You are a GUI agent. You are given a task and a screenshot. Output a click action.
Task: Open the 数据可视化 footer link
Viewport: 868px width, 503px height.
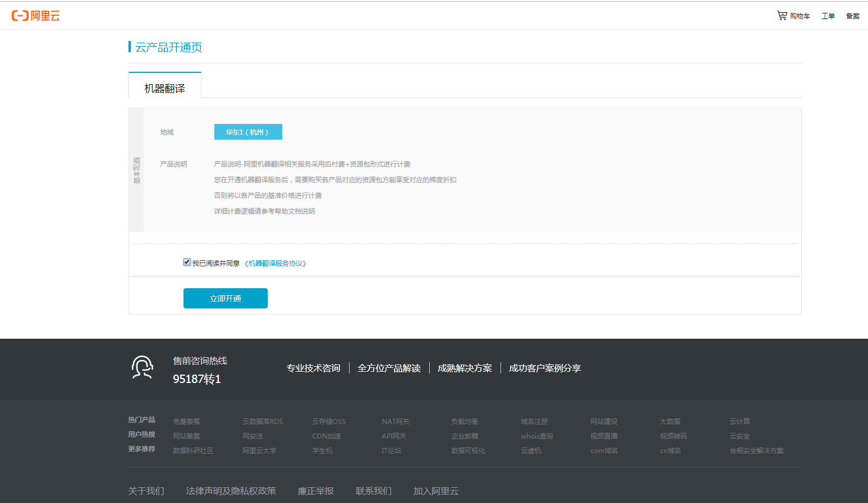coord(469,450)
